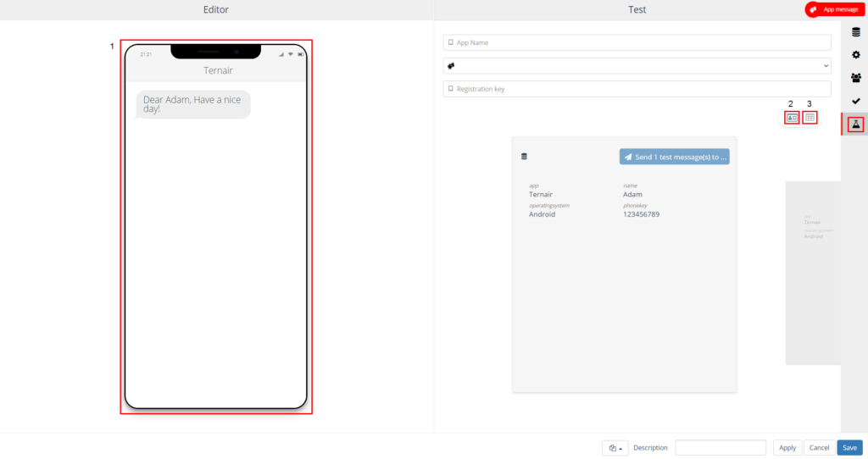The image size is (868, 459).
Task: Open the copy options dropdown near Description
Action: pos(615,448)
